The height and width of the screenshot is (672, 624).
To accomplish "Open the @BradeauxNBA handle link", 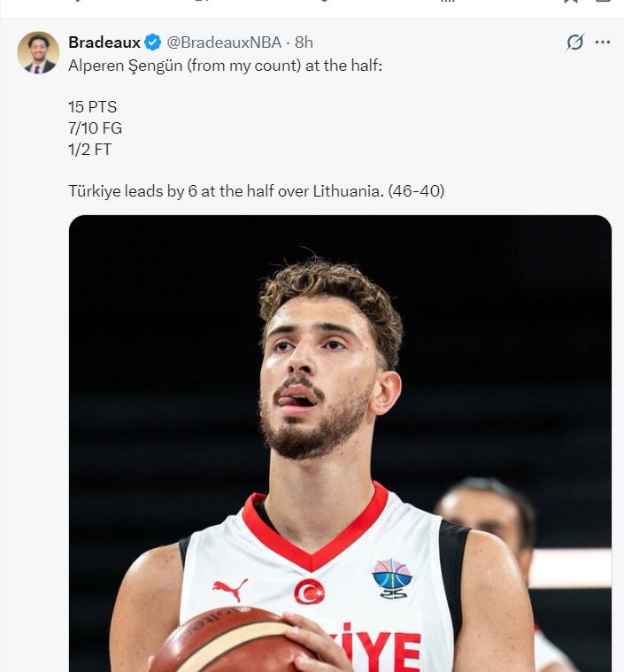I will click(x=224, y=42).
